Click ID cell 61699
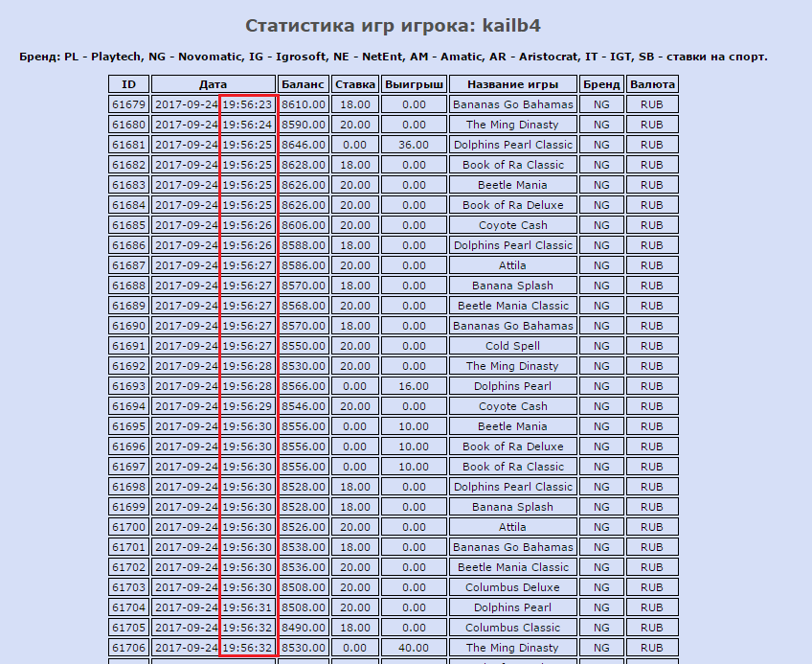Image resolution: width=812 pixels, height=664 pixels. click(129, 507)
